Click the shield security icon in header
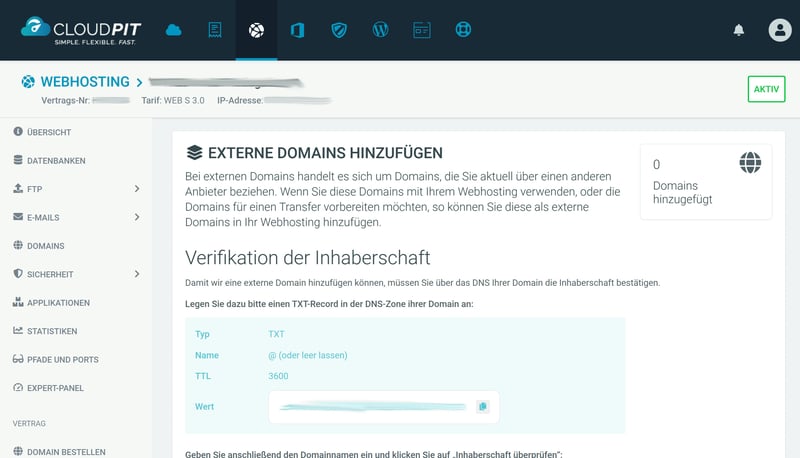 [x=339, y=30]
